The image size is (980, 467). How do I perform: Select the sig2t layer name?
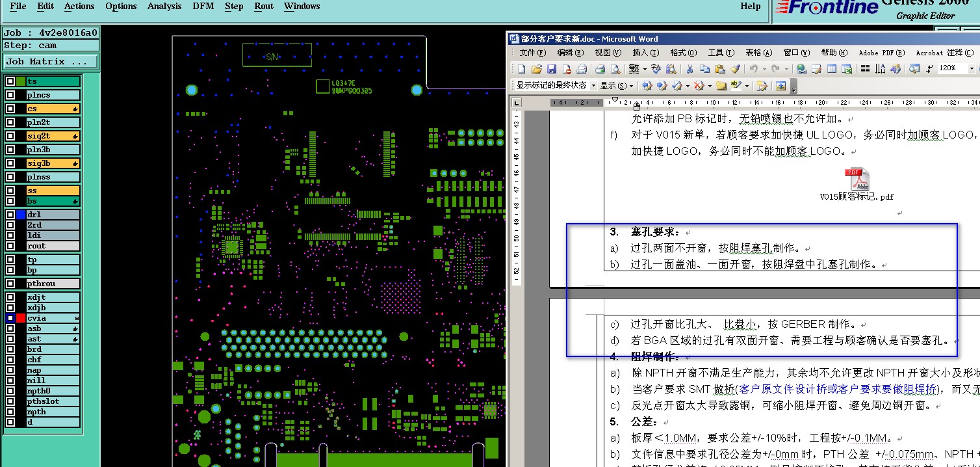tap(53, 136)
